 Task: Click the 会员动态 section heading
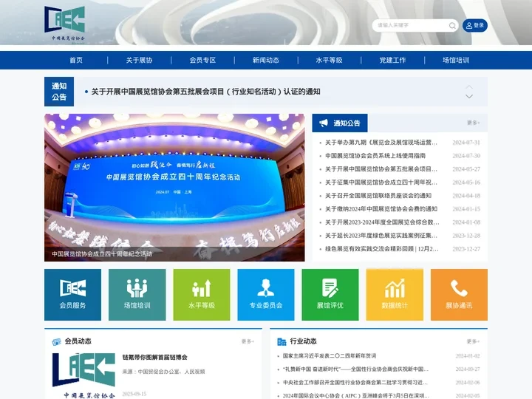tap(78, 341)
